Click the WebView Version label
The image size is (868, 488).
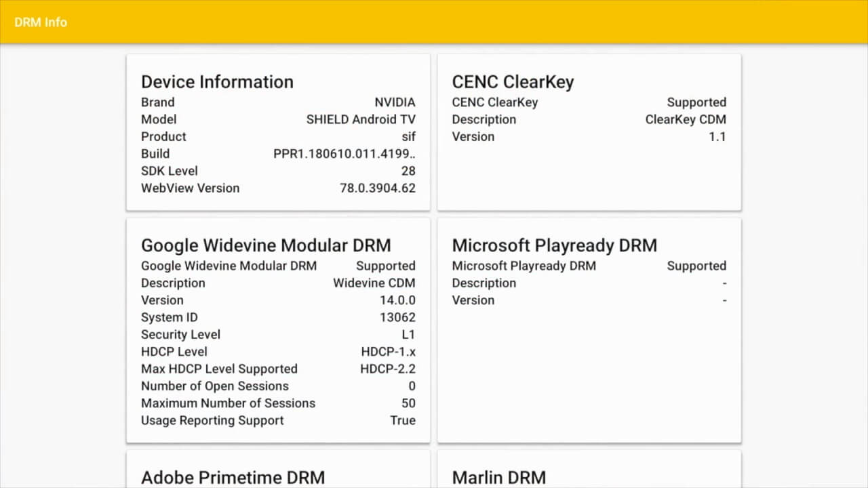tap(190, 188)
